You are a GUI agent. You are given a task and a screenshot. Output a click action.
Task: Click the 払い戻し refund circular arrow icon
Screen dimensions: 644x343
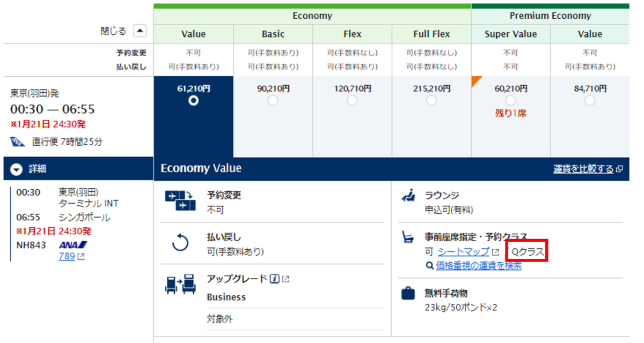coord(181,243)
